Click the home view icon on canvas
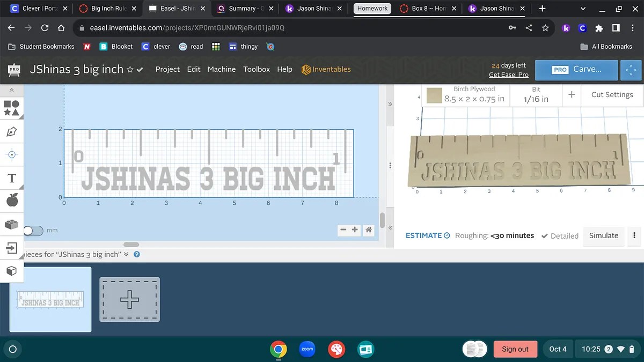 [x=369, y=230]
